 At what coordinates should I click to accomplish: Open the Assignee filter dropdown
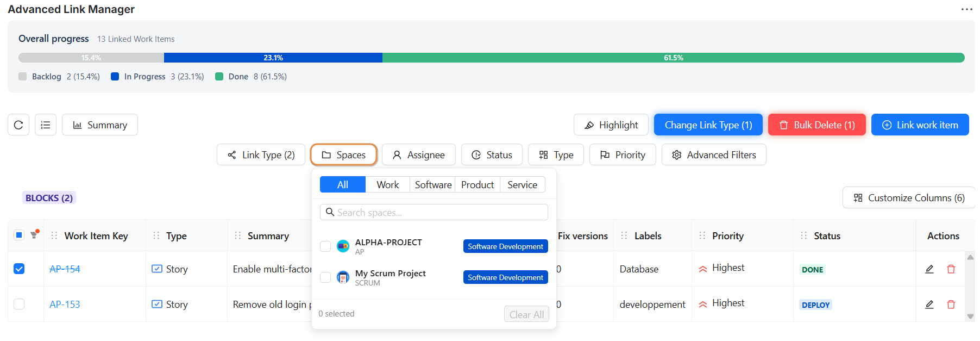(419, 155)
